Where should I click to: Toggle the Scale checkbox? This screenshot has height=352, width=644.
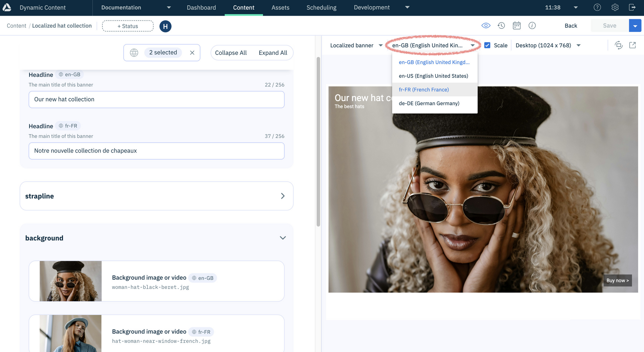click(487, 45)
